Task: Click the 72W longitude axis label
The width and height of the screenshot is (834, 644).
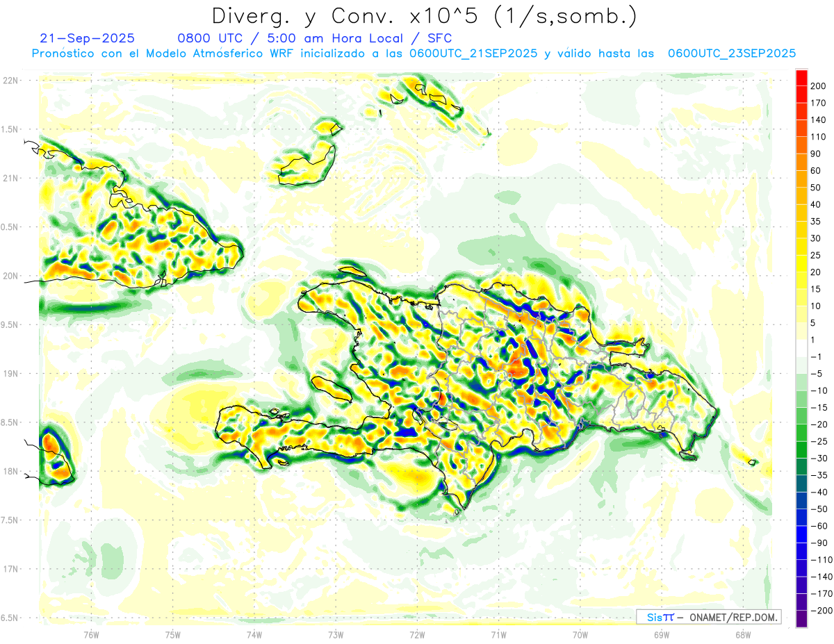Action: [x=417, y=634]
